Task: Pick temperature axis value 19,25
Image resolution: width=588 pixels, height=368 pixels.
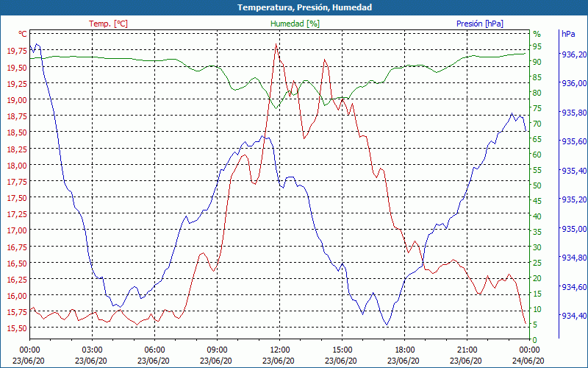Action: point(17,83)
